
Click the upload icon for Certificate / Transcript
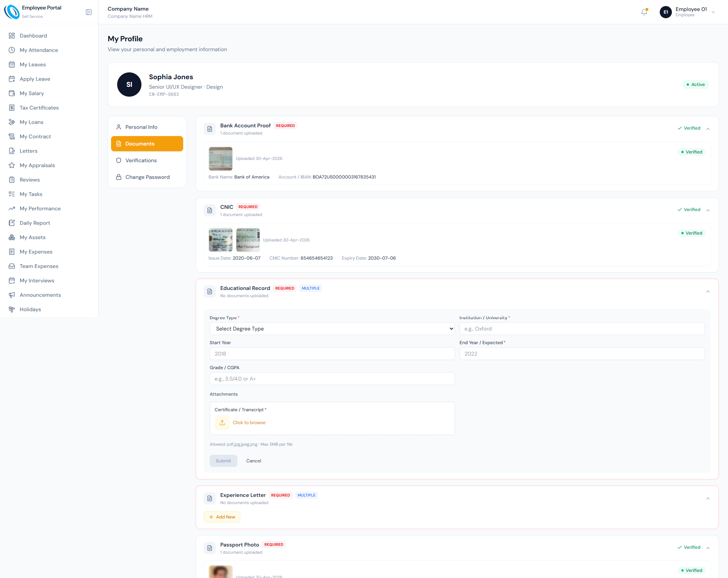point(222,423)
